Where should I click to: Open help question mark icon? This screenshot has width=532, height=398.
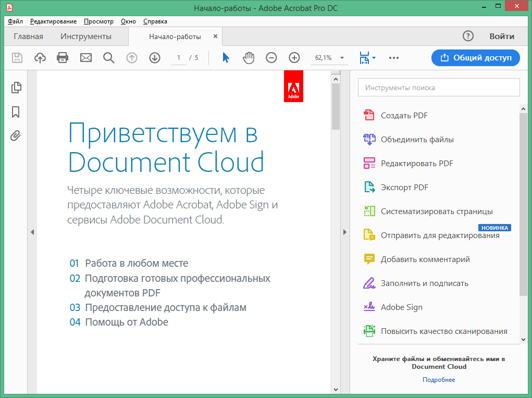coord(468,36)
